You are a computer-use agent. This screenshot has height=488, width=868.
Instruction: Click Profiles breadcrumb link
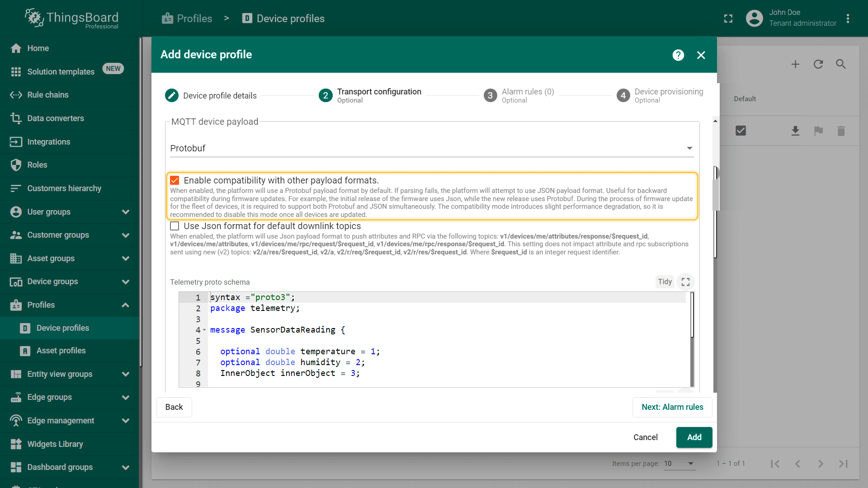[x=187, y=19]
